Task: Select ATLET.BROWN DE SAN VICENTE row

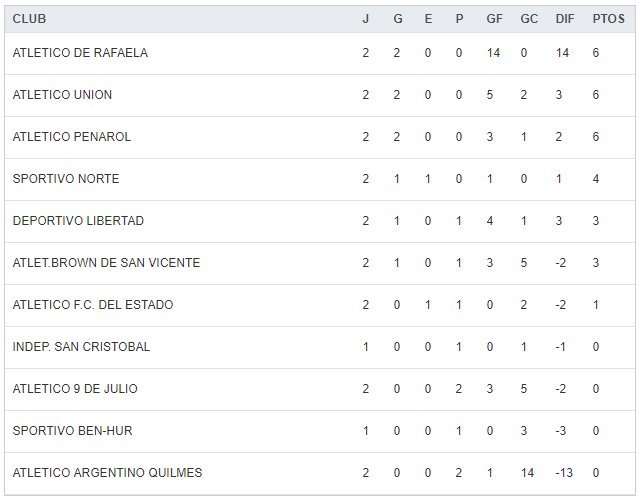Action: pyautogui.click(x=106, y=263)
